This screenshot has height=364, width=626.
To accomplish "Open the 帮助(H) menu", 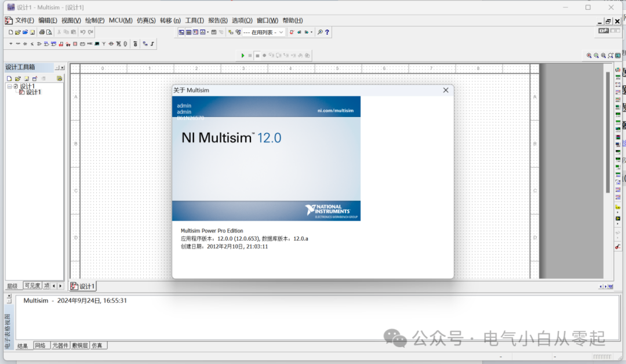I will [x=293, y=20].
